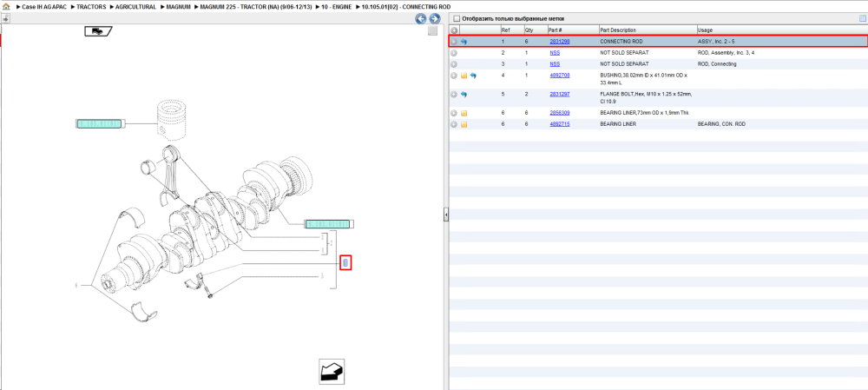The height and width of the screenshot is (390, 868).
Task: Go to next diagram with right arrow
Action: [435, 19]
